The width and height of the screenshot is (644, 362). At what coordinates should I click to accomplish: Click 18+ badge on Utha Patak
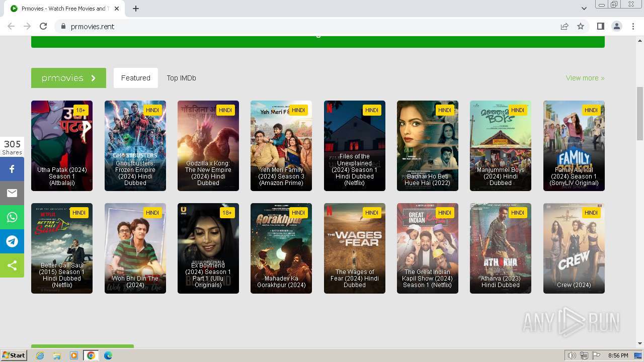pos(80,110)
